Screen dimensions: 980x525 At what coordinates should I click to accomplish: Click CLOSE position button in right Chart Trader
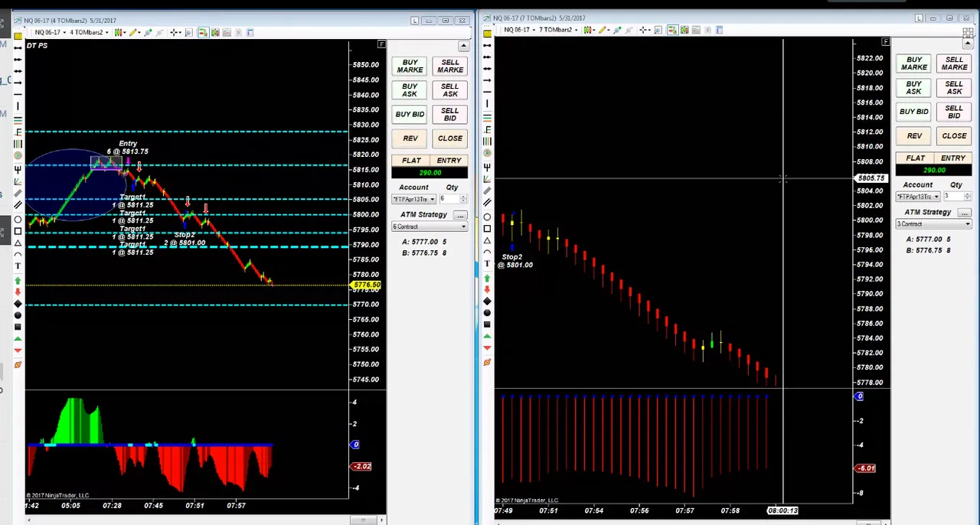coord(954,136)
